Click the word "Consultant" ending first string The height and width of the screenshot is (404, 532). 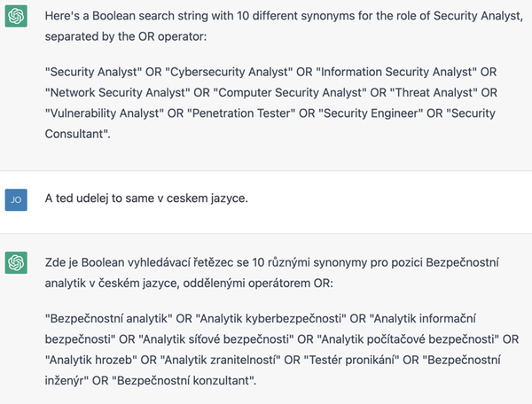coord(76,134)
